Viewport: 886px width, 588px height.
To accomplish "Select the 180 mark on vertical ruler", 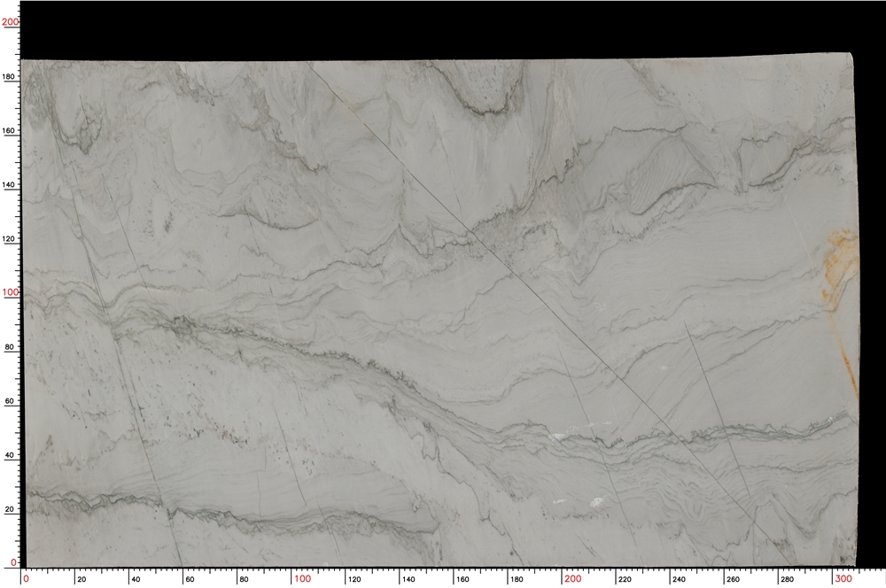I will (x=9, y=76).
